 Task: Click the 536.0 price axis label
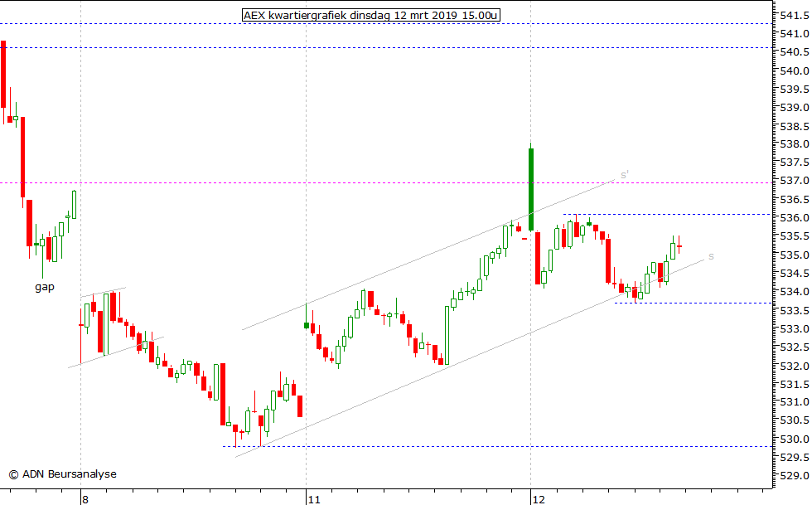795,218
